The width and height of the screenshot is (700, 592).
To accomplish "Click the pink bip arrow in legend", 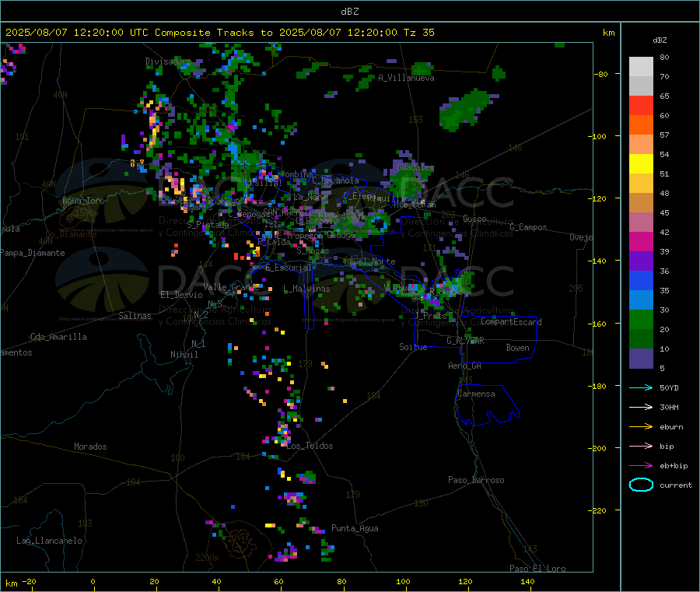I will [641, 446].
